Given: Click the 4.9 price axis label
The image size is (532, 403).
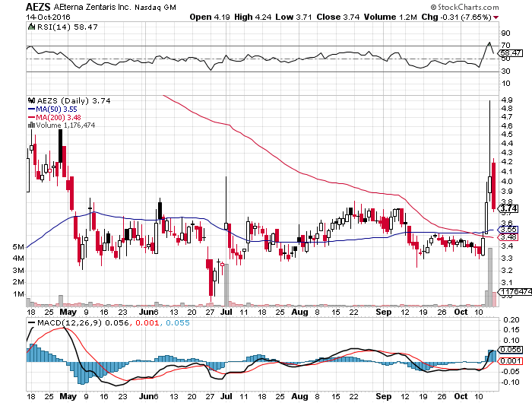Looking at the screenshot, I should [507, 100].
